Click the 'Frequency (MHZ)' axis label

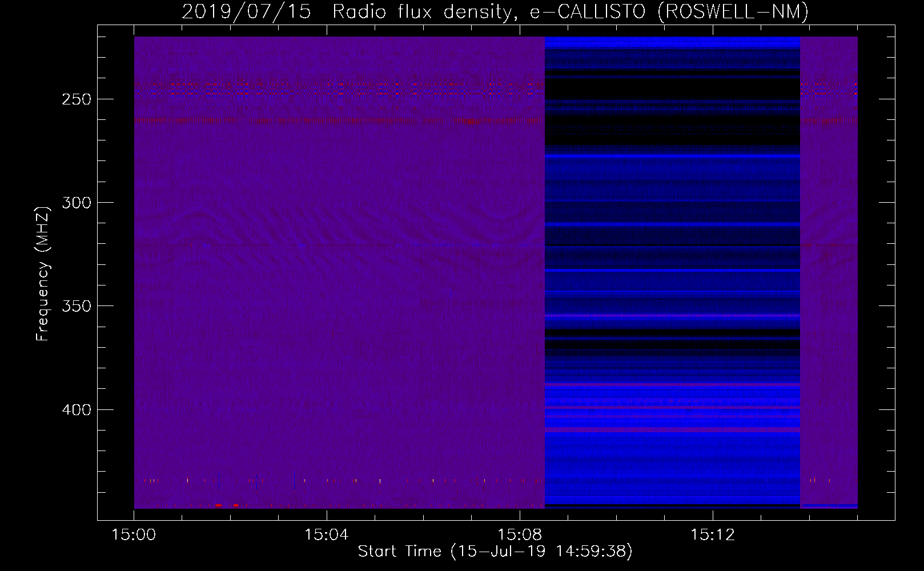pos(43,274)
